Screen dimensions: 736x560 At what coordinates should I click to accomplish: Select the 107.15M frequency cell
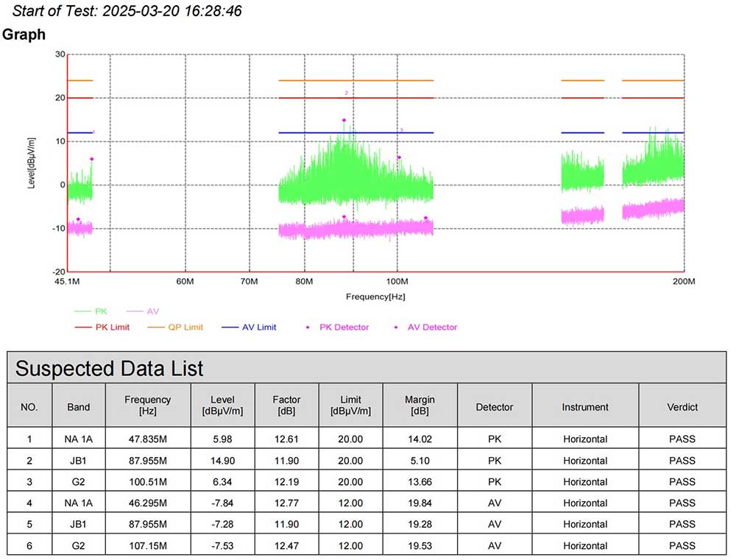pyautogui.click(x=147, y=545)
